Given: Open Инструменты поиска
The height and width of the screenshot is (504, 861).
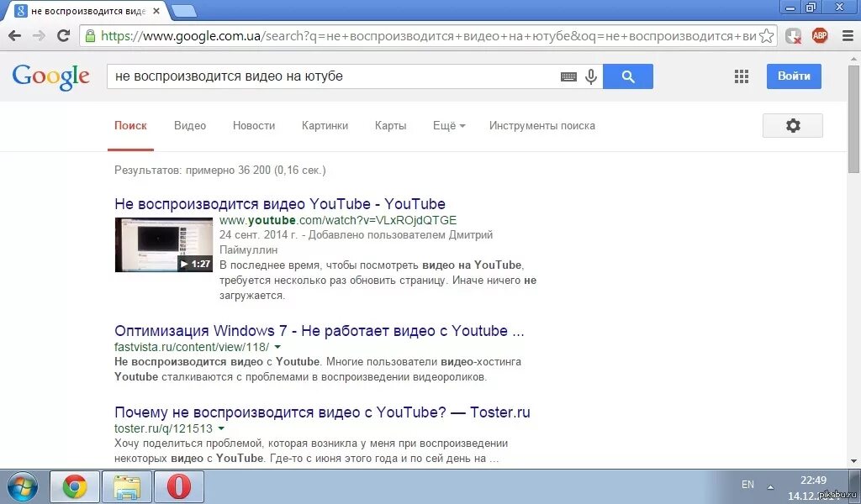Looking at the screenshot, I should click(x=542, y=126).
